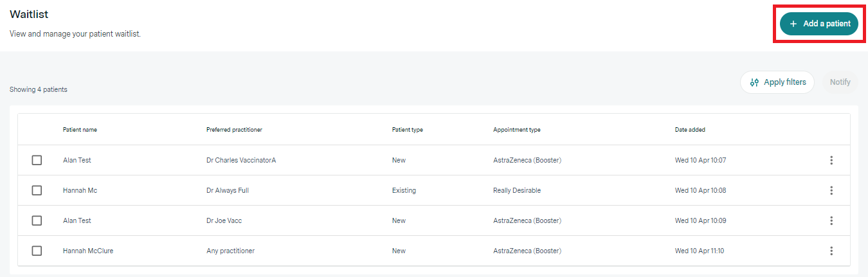Open the kebab menu for Dr Joe Vacc row

coord(831,220)
